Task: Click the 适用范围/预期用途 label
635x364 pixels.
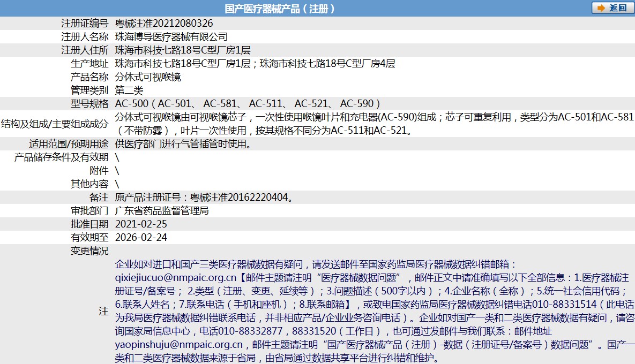Action: [x=69, y=144]
